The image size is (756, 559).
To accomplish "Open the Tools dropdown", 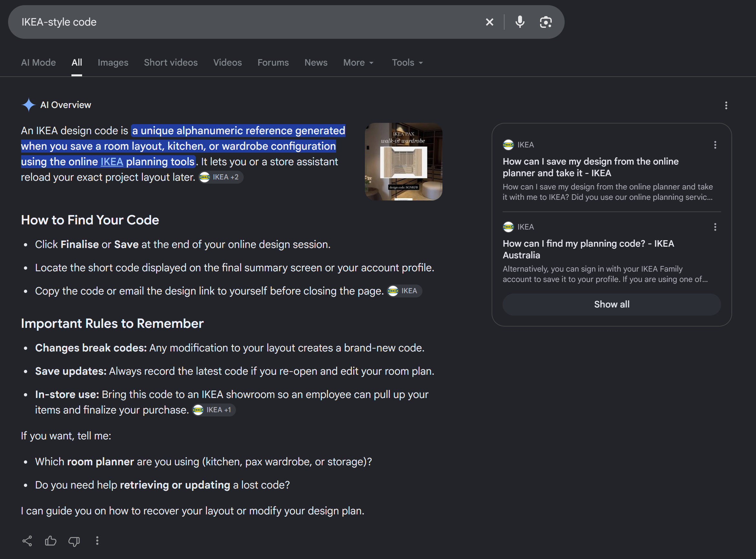I will pyautogui.click(x=408, y=63).
